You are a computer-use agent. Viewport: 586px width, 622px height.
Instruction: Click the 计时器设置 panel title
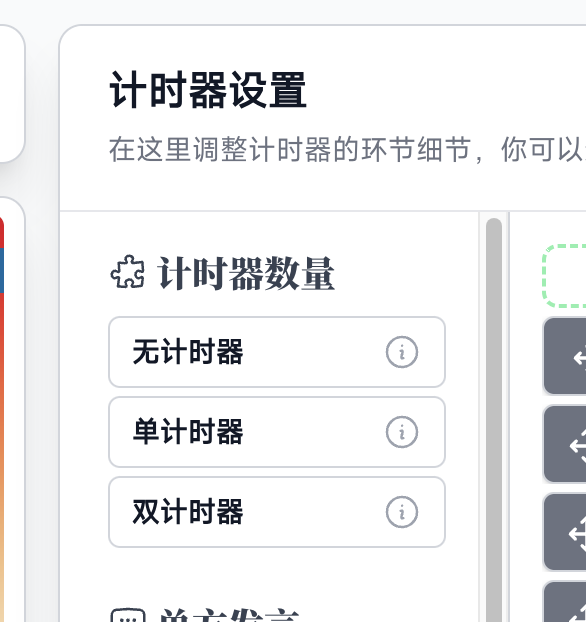[208, 90]
